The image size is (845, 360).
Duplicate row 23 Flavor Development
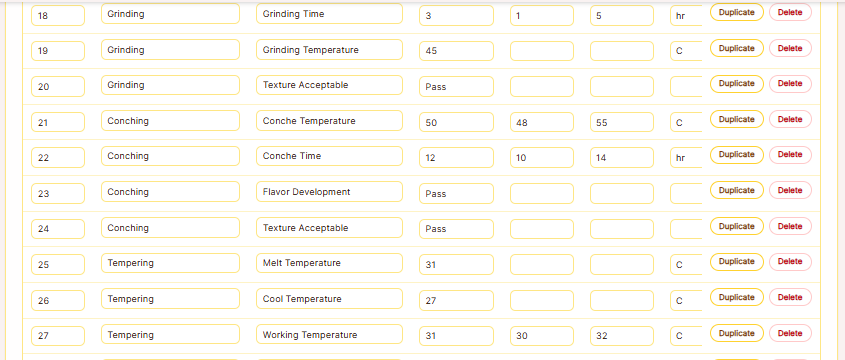tap(737, 190)
